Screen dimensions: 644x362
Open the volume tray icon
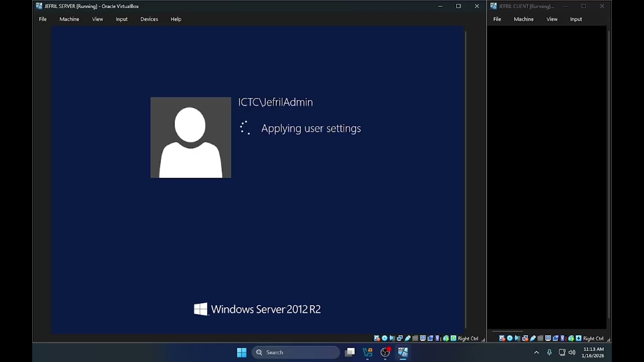point(572,352)
